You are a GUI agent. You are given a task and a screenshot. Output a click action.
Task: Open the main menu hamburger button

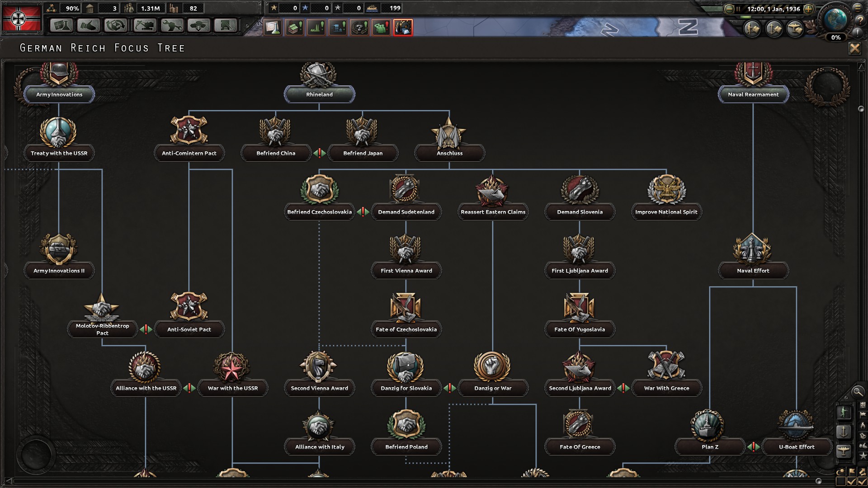click(x=857, y=8)
